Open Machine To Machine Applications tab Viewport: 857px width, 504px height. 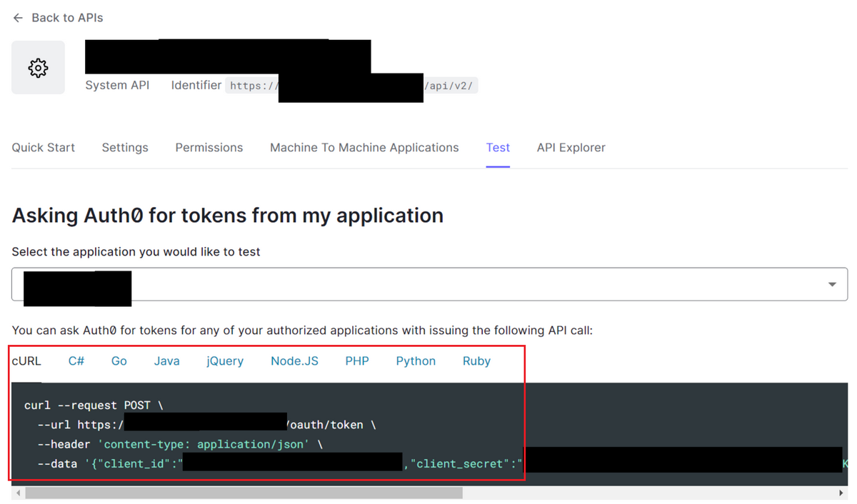tap(364, 148)
